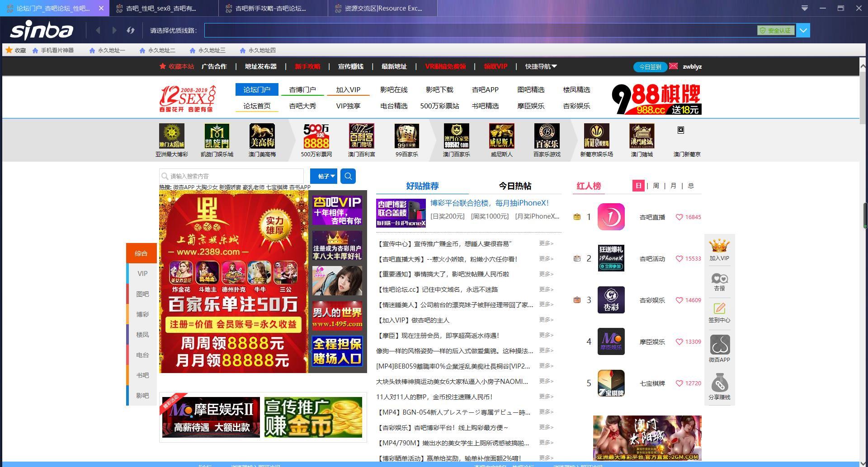Open 手机看片神器 bookmark
This screenshot has height=467, width=868.
pos(53,50)
